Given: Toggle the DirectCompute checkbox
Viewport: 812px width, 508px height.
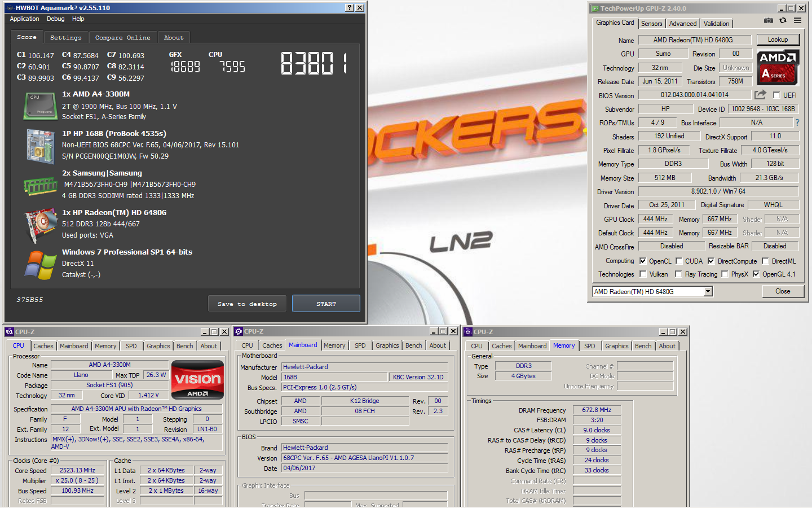Looking at the screenshot, I should click(711, 261).
